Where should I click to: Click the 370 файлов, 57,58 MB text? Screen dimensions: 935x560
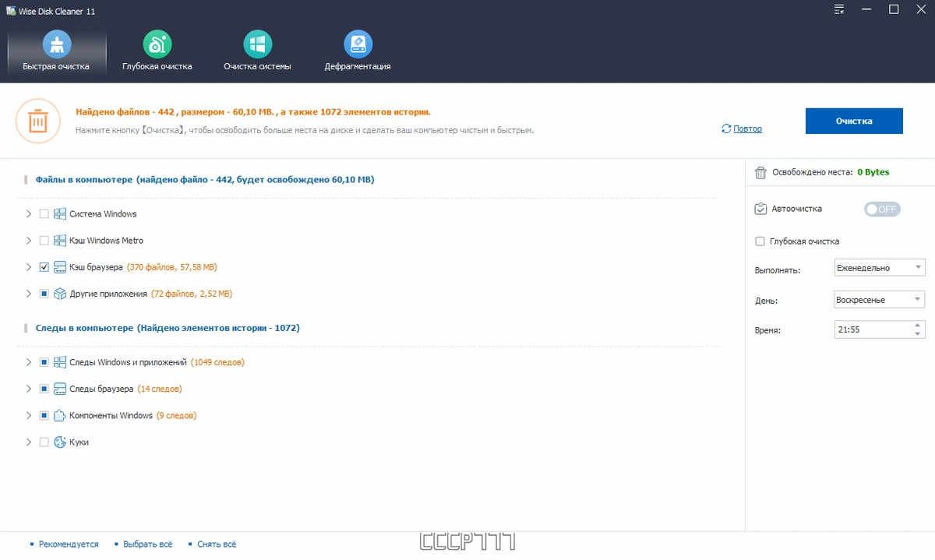171,267
